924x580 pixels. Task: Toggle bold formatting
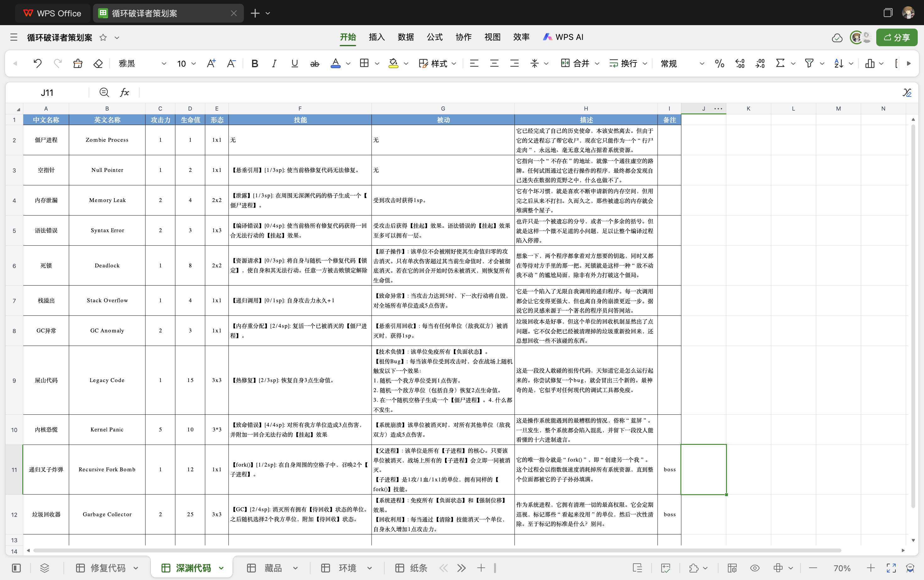[x=254, y=63]
